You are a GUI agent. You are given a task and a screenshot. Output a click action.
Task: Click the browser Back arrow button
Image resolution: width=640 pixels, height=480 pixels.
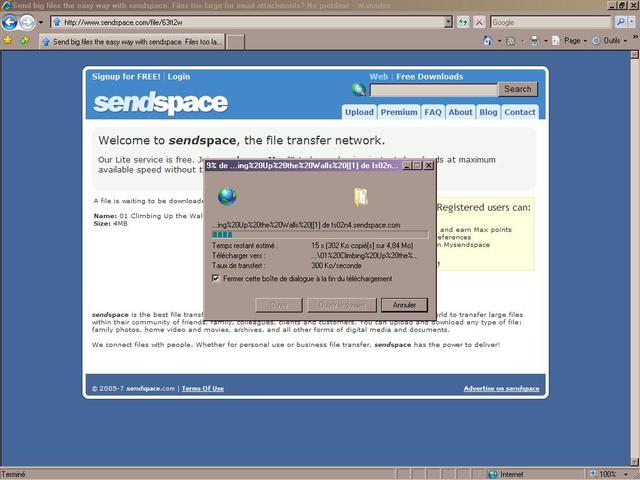click(9, 22)
